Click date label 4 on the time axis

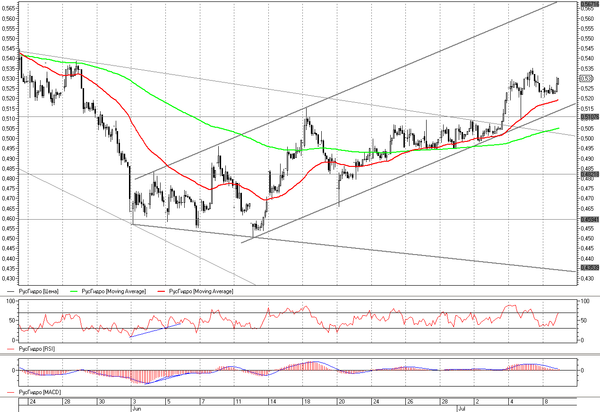point(512,402)
